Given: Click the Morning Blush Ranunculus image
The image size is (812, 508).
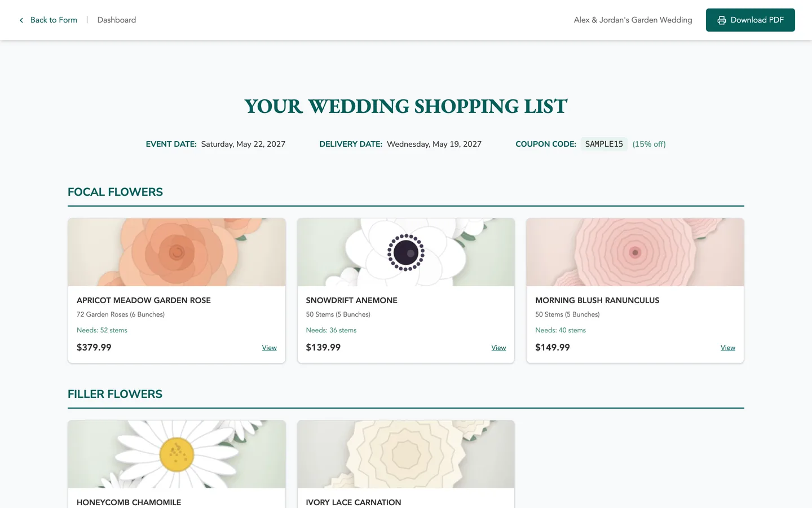Looking at the screenshot, I should (x=635, y=252).
